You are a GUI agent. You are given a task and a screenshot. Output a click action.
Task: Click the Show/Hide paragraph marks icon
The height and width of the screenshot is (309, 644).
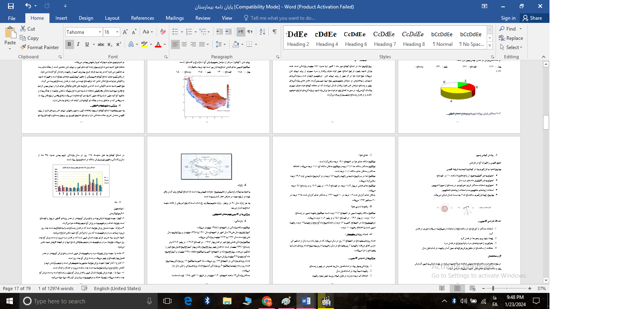pyautogui.click(x=274, y=32)
